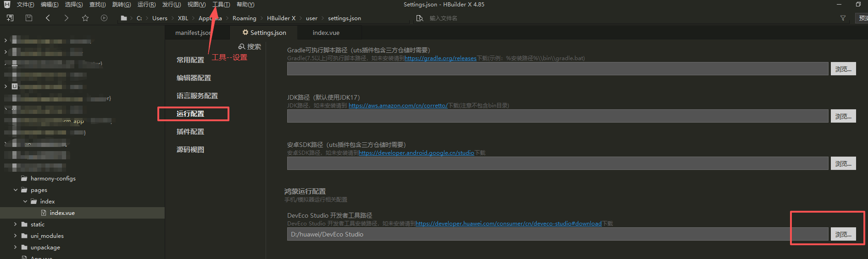Click 浏览 button for JDK path
This screenshot has height=259, width=868.
pyautogui.click(x=843, y=116)
